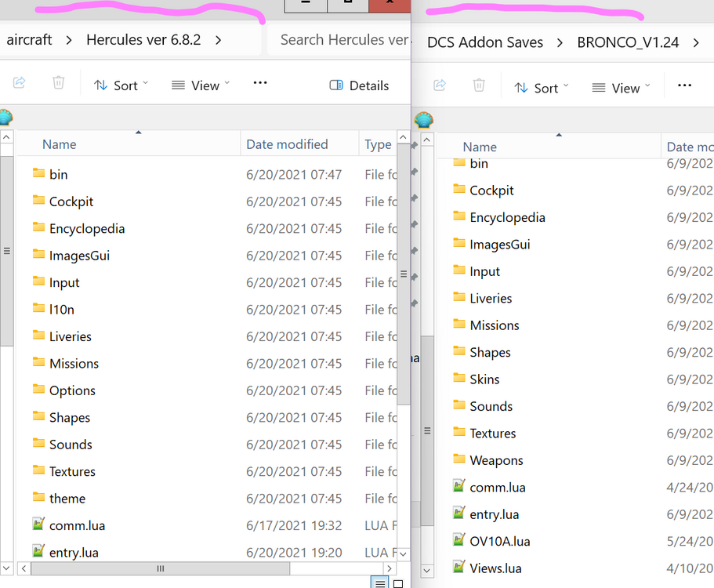This screenshot has height=588, width=714.
Task: Switch to Details view layout button
Action: 380,583
